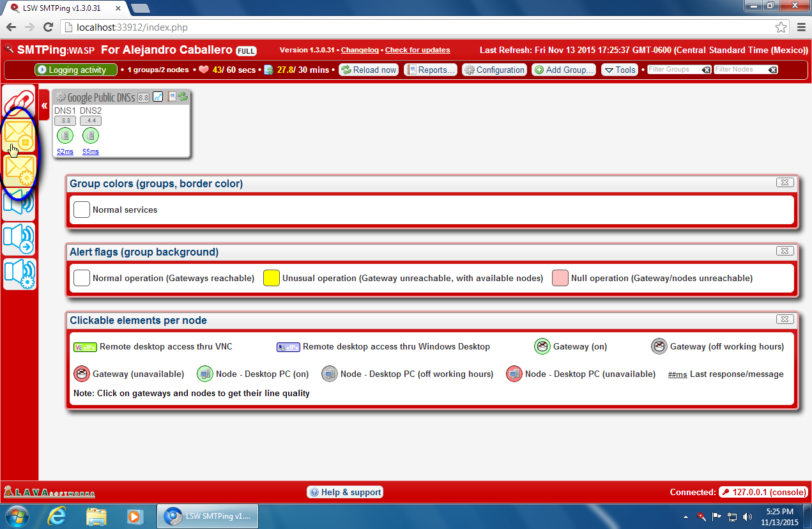
Task: Click the Gateway (on) green legend icon
Action: pyautogui.click(x=542, y=346)
